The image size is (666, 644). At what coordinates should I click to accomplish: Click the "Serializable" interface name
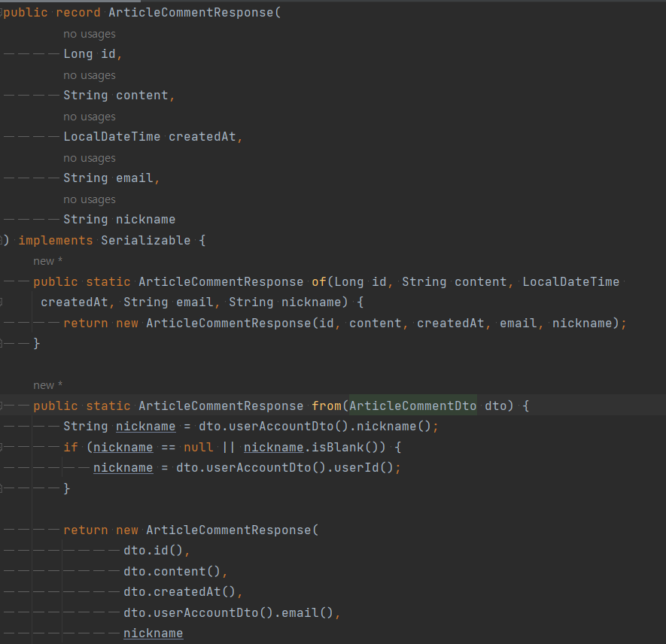tap(146, 240)
